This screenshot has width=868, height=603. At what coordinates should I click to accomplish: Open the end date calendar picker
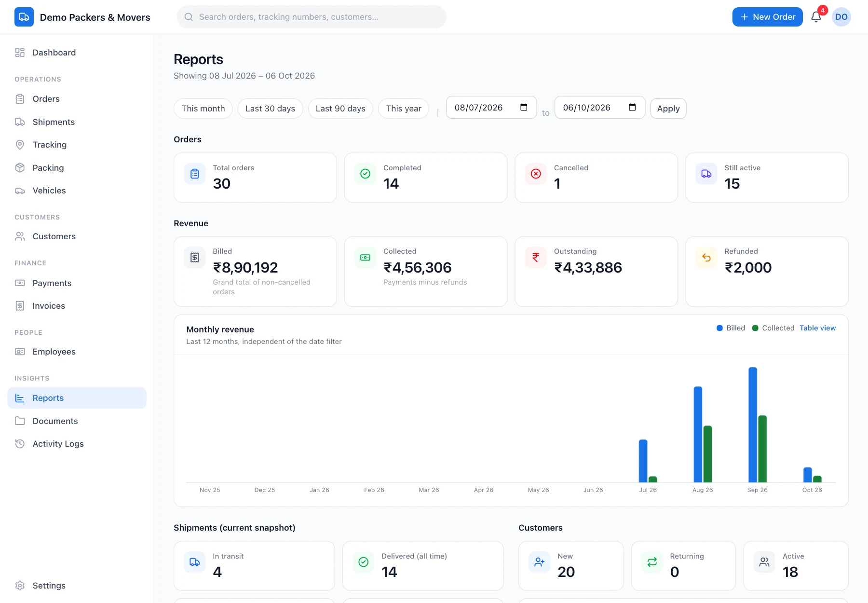[632, 107]
